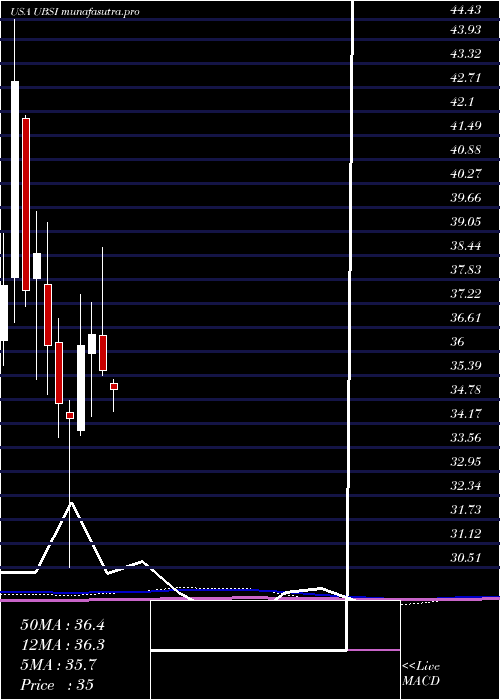Click the 36.61 price axis label
500x700 pixels.
pyautogui.click(x=465, y=318)
